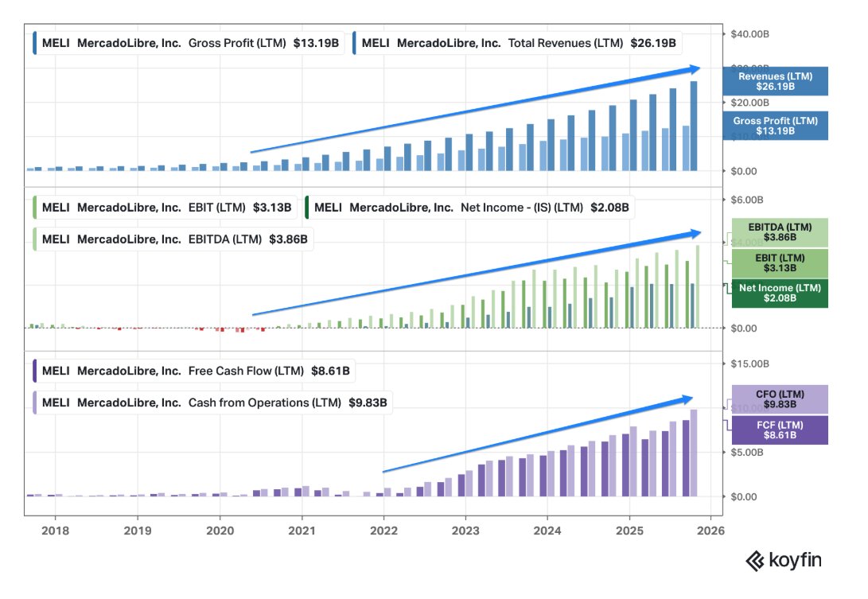Click the 2019 x-axis label
Image resolution: width=868 pixels, height=599 pixels.
coord(138,531)
